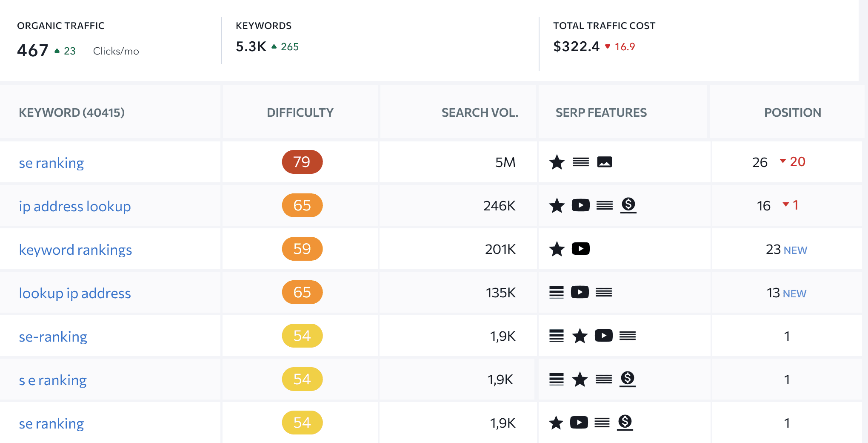Click the yellow 54 badge in the 's e ranking' row
868x443 pixels.
tap(302, 379)
